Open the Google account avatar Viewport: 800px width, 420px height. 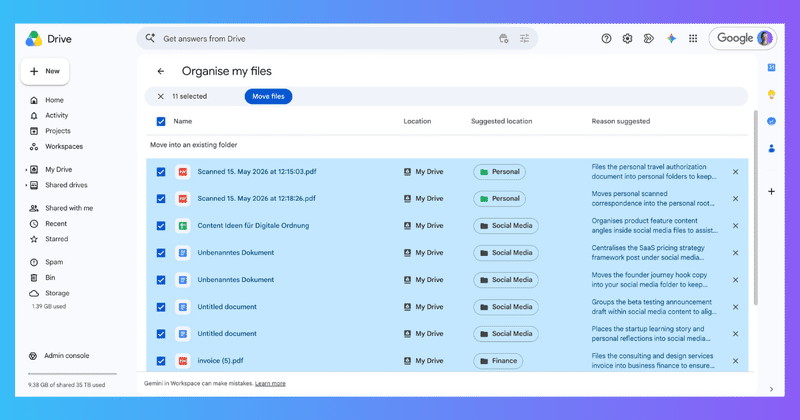click(x=764, y=38)
